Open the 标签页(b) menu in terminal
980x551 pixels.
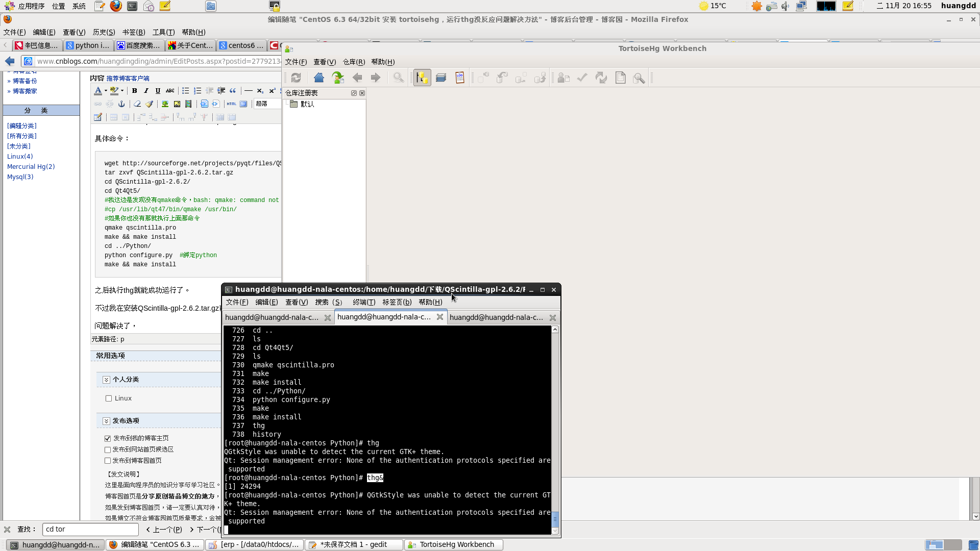click(x=397, y=302)
